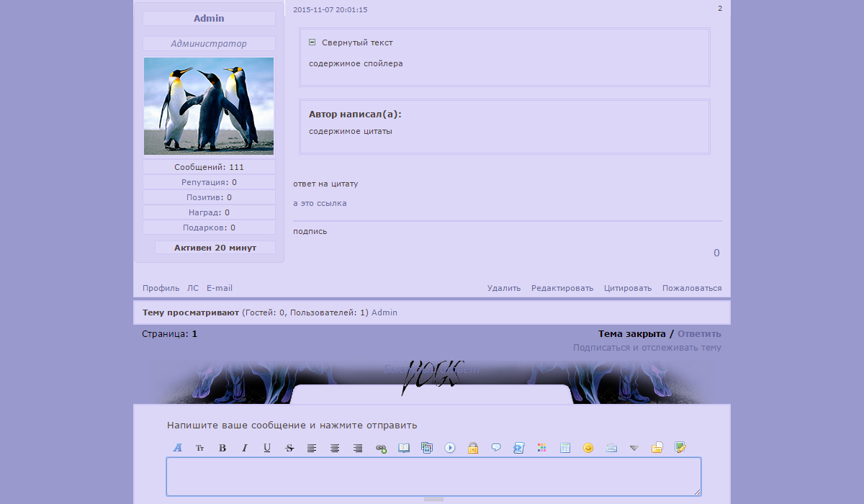This screenshot has width=864, height=504.
Task: Click Подписаться и отслеживать тему
Action: pyautogui.click(x=647, y=348)
